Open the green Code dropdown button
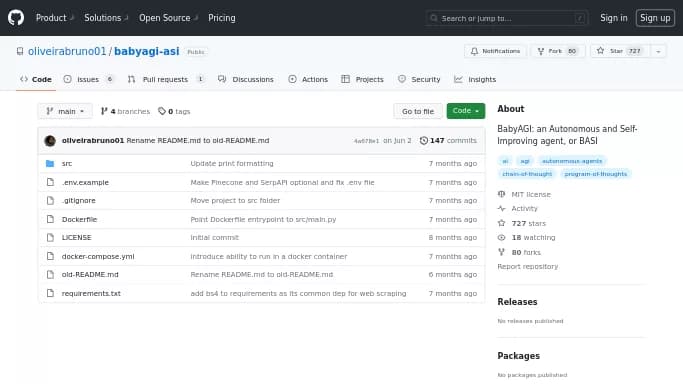Viewport: 683px width, 384px height. [466, 111]
